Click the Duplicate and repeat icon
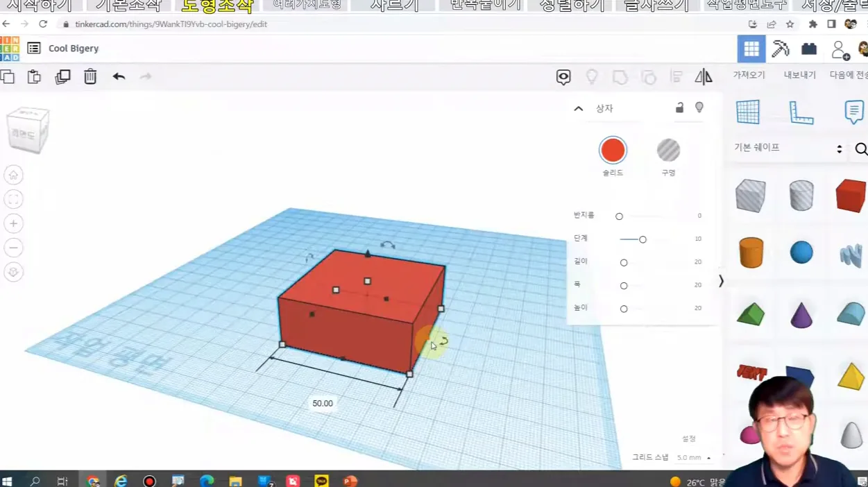 pos(62,76)
